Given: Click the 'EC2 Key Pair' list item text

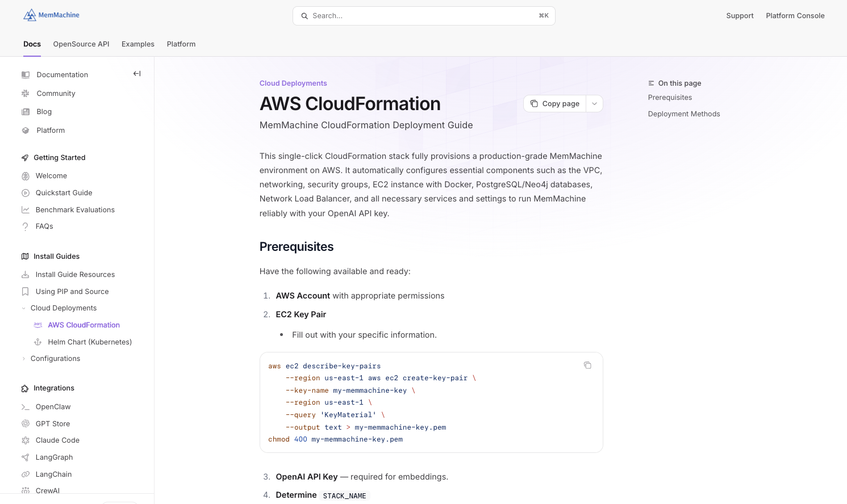Looking at the screenshot, I should [x=301, y=314].
